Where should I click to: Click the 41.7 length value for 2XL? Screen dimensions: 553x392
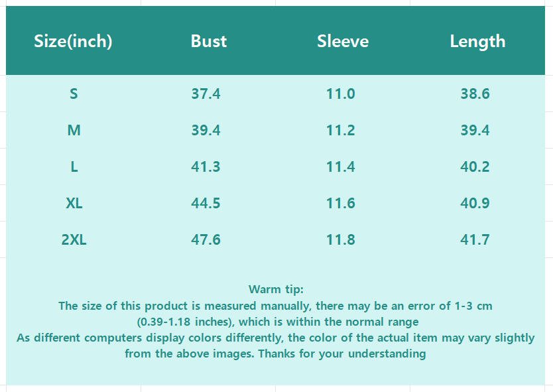coord(475,240)
